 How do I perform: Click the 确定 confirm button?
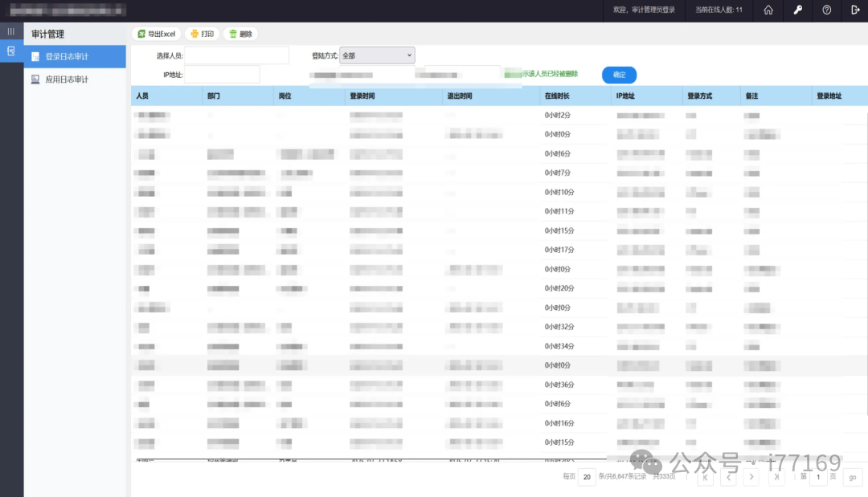click(x=619, y=75)
